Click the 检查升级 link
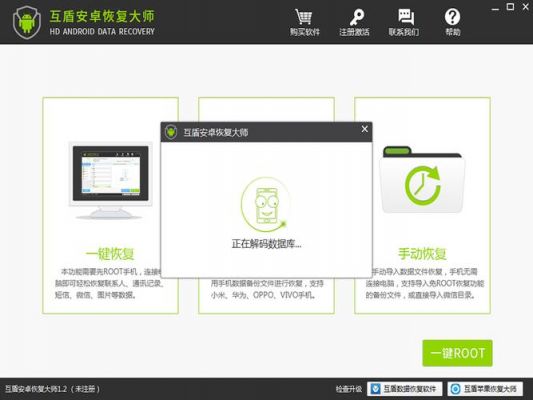Screen dimensions: 533x400 (x=348, y=389)
